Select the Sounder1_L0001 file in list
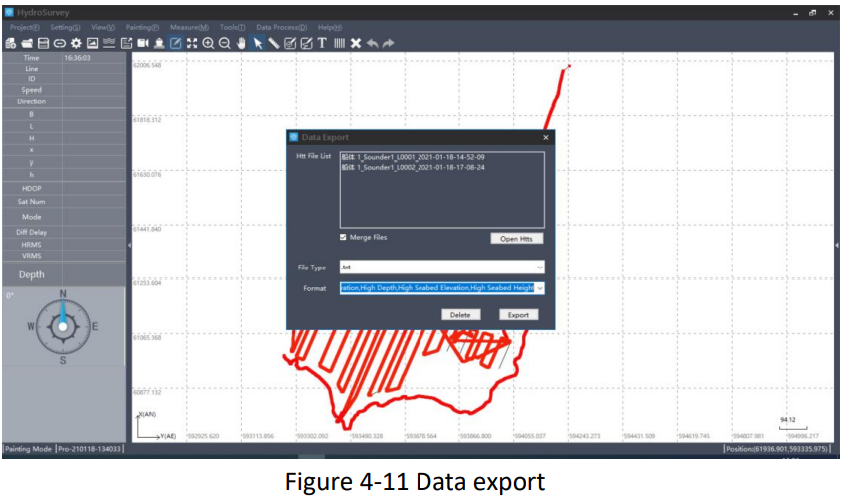 point(413,157)
